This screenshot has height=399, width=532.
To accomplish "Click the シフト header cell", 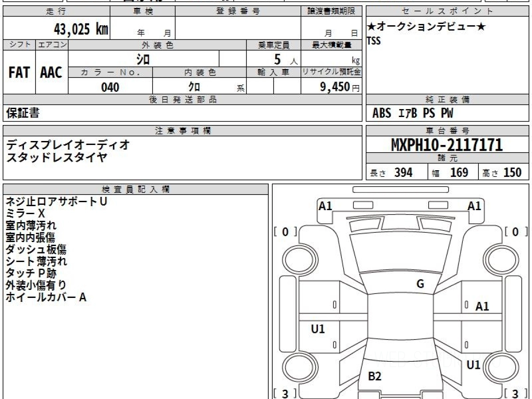I will pos(19,45).
